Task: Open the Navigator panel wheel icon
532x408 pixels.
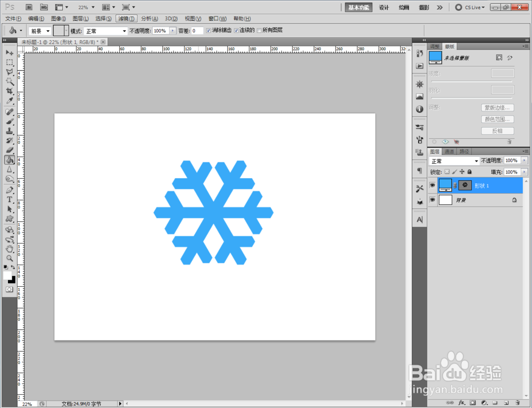Action: tap(420, 84)
